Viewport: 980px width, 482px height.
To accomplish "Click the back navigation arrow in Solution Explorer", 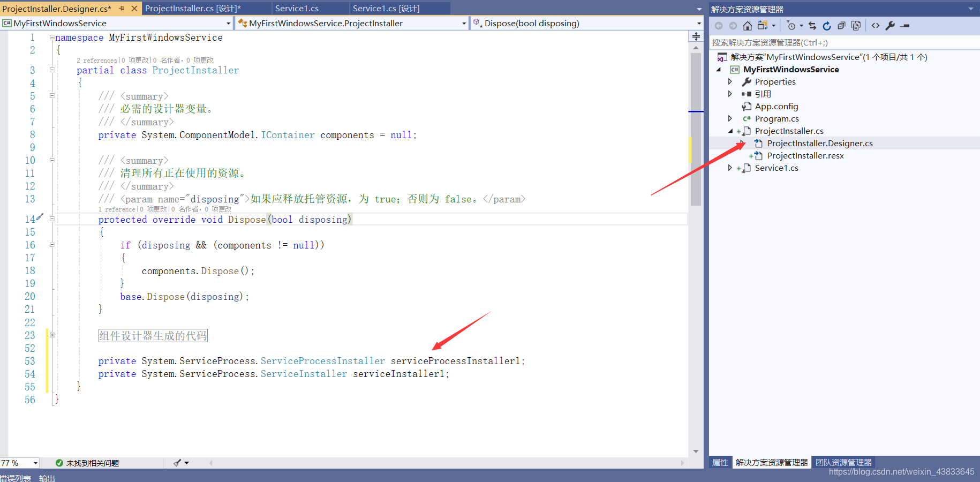I will pyautogui.click(x=719, y=26).
